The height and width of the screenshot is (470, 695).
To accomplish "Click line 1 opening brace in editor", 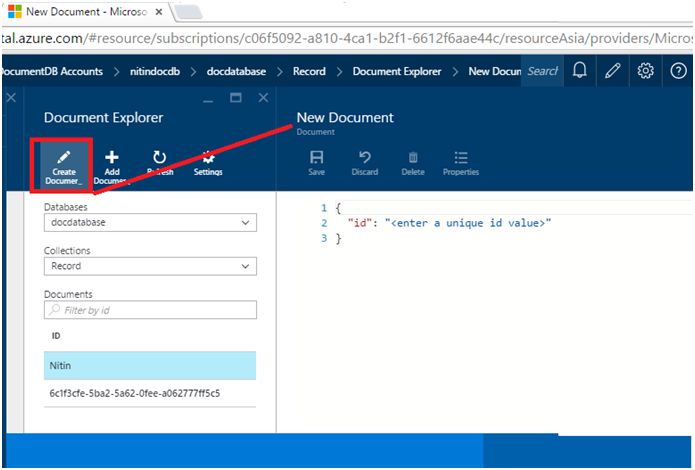I will tap(338, 208).
